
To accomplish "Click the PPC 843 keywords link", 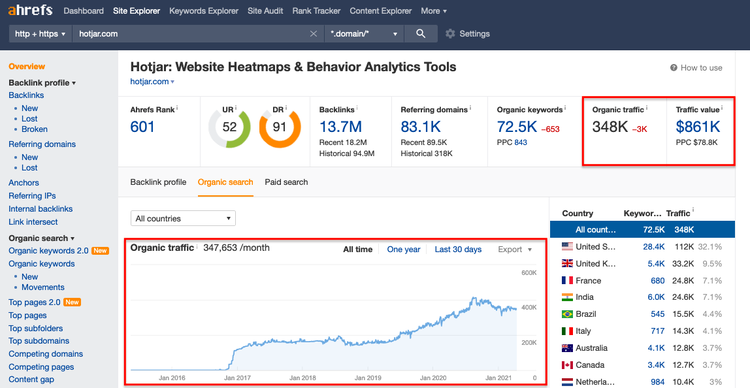I will tap(520, 143).
